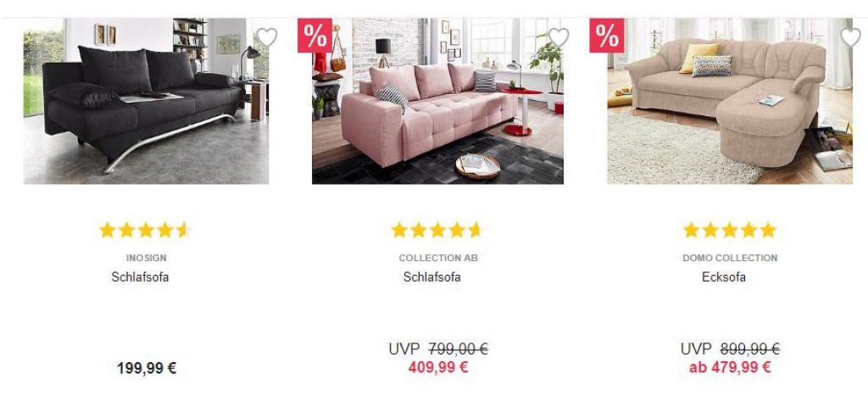Viewport: 868px width, 413px height.
Task: Click the 199,99 € price
Action: [x=147, y=369]
